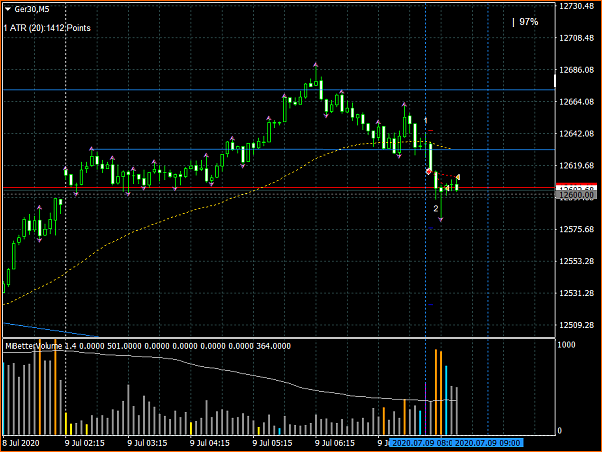602x452 pixels.
Task: Click the 9 Jul 05:15 time label
Action: click(272, 443)
